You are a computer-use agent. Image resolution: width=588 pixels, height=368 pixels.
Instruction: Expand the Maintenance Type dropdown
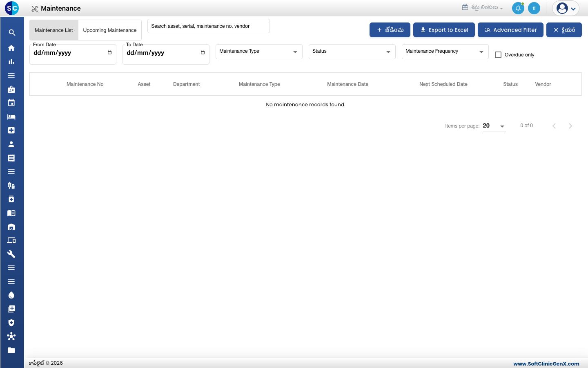coord(259,52)
